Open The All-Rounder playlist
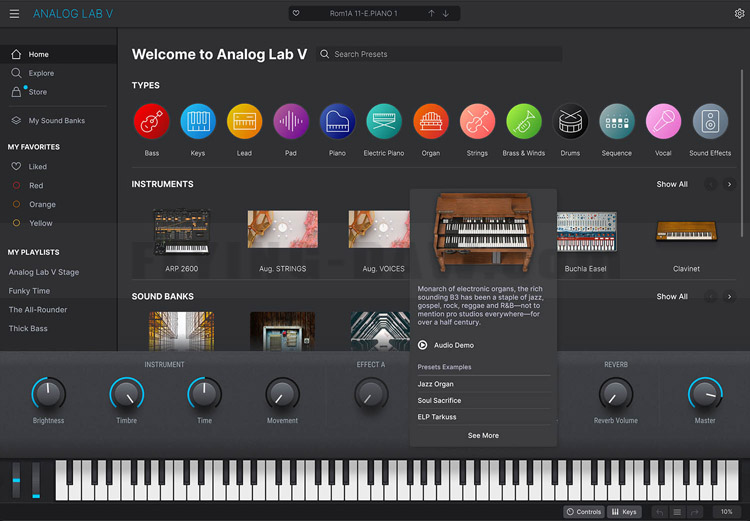750x521 pixels. (x=38, y=310)
